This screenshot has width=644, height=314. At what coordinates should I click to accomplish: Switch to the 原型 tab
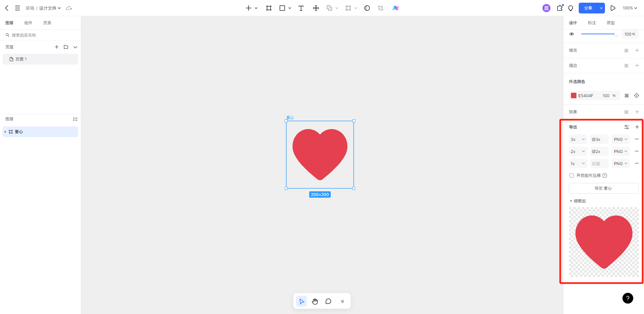(611, 23)
